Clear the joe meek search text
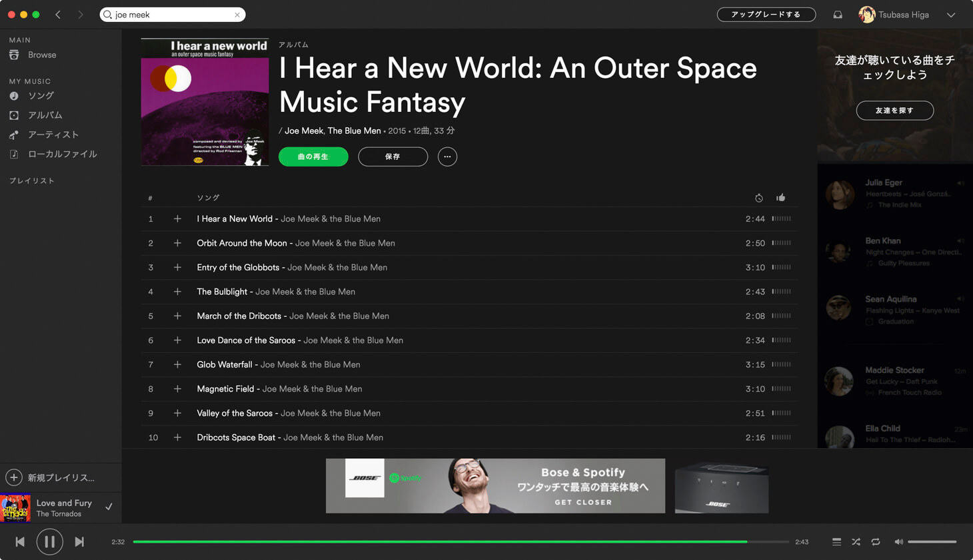 (x=237, y=15)
